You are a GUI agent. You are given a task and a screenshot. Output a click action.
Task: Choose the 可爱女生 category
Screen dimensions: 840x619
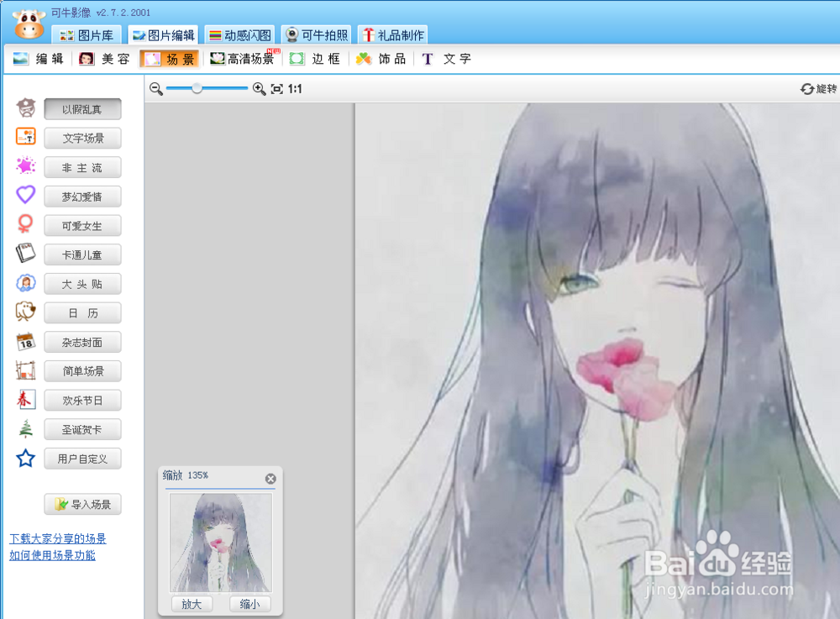82,226
